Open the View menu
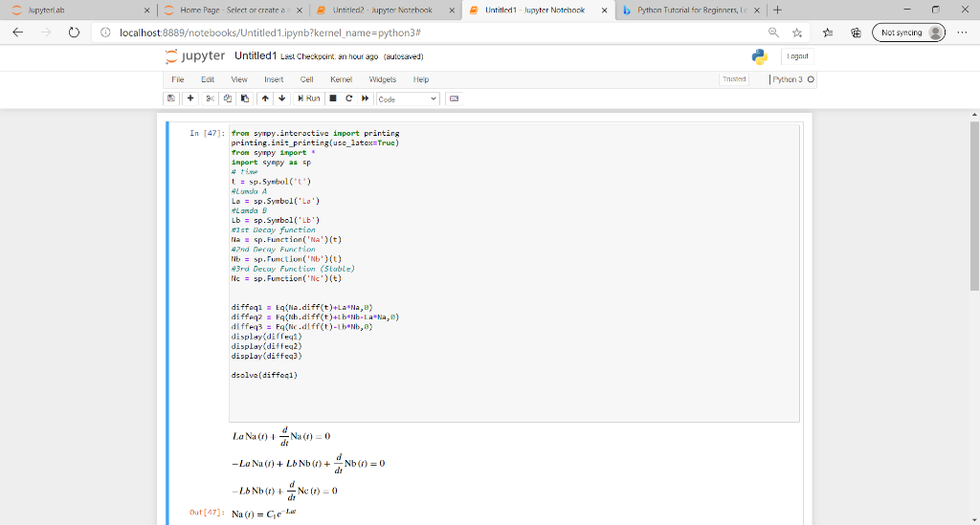 [238, 80]
